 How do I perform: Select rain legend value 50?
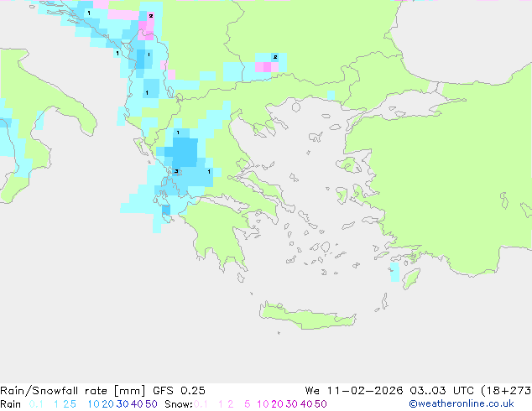click(151, 404)
